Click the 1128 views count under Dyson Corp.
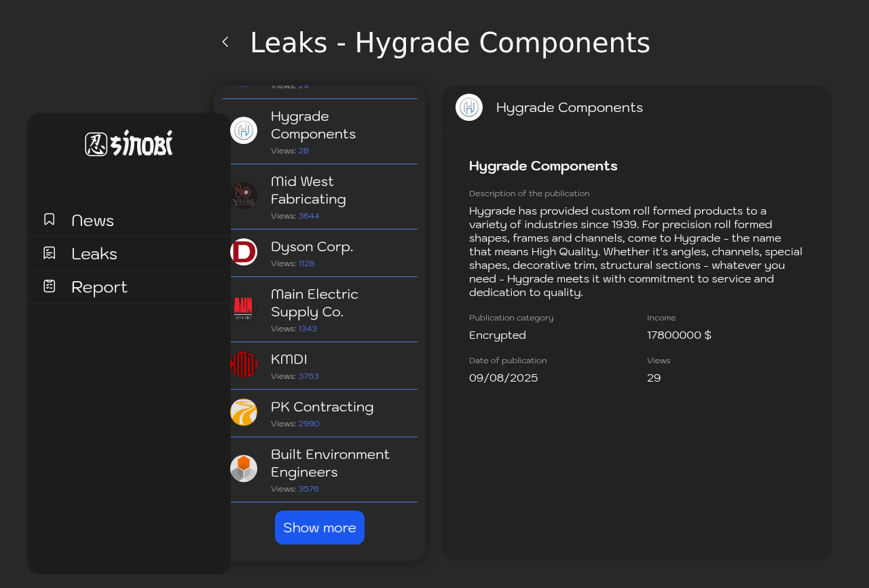This screenshot has height=588, width=869. click(306, 263)
